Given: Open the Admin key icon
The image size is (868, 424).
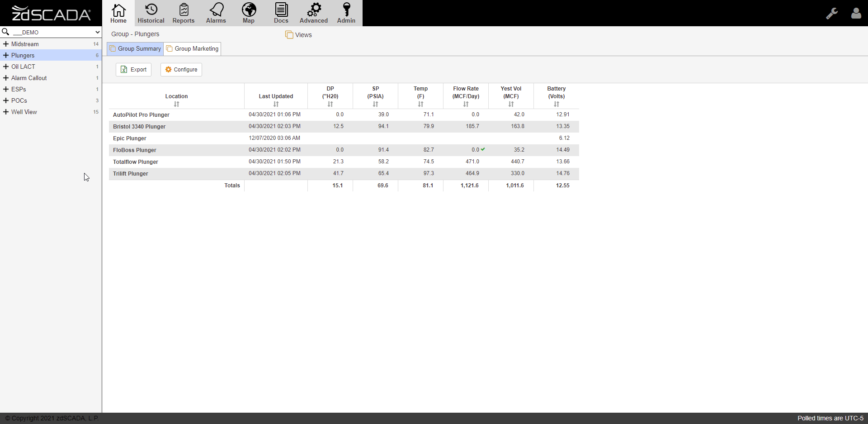Looking at the screenshot, I should (x=346, y=13).
